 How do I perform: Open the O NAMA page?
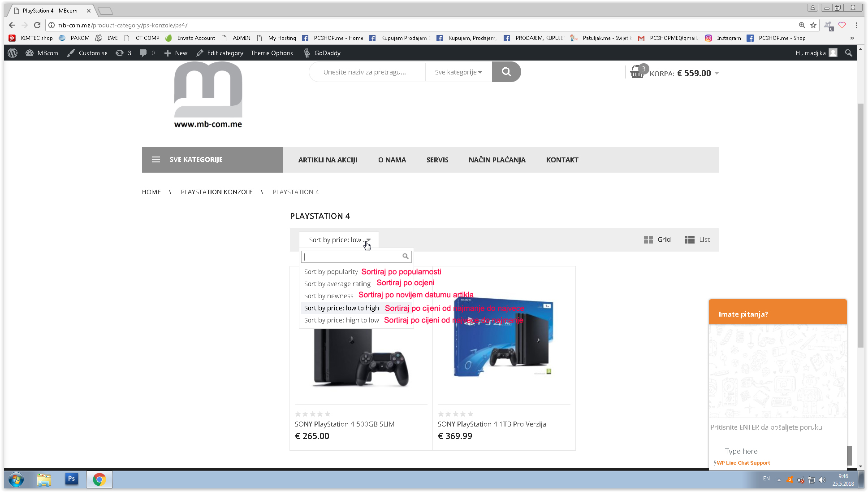tap(392, 160)
